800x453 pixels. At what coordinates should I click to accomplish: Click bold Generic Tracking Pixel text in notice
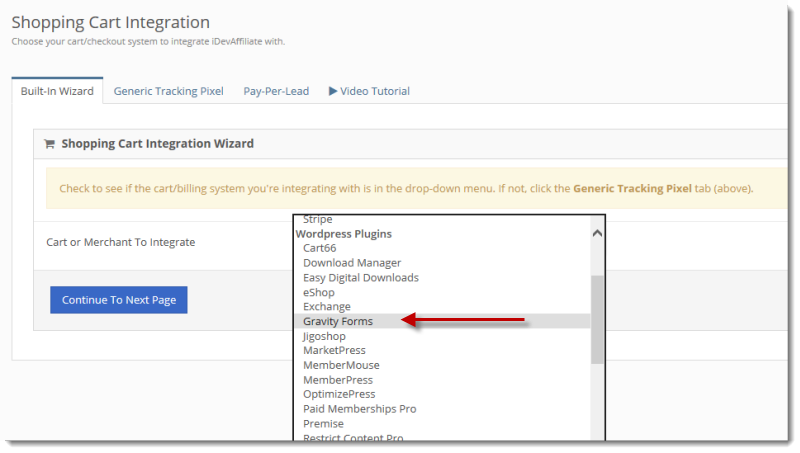click(x=632, y=188)
